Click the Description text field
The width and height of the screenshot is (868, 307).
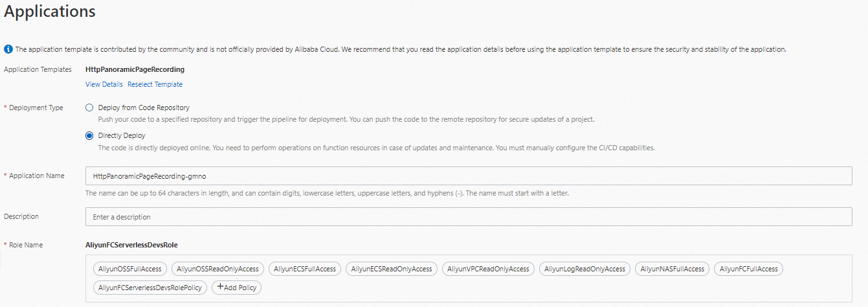pyautogui.click(x=468, y=217)
